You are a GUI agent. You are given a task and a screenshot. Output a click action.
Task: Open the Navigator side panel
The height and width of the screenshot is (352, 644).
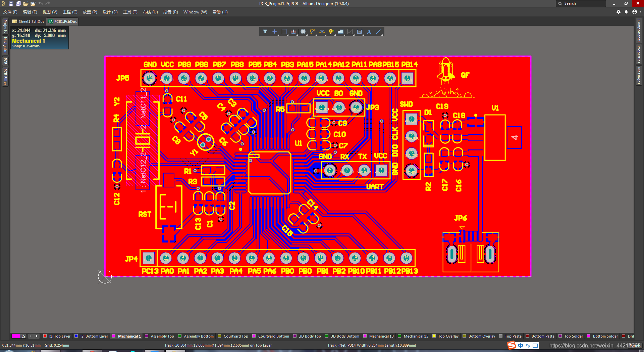click(x=5, y=45)
